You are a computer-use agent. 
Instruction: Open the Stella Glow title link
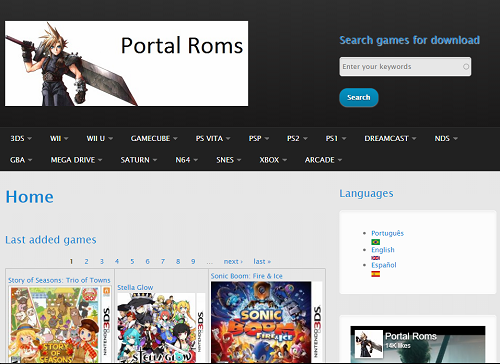135,287
